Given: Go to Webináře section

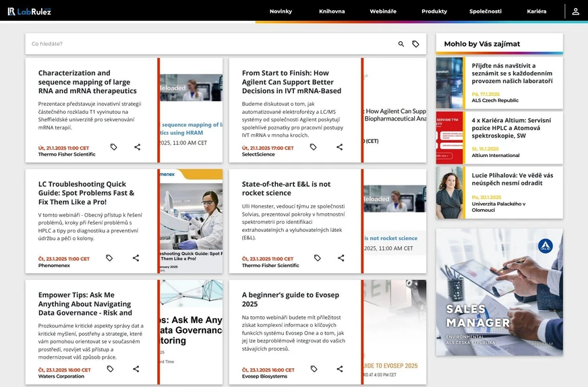Looking at the screenshot, I should click(383, 11).
